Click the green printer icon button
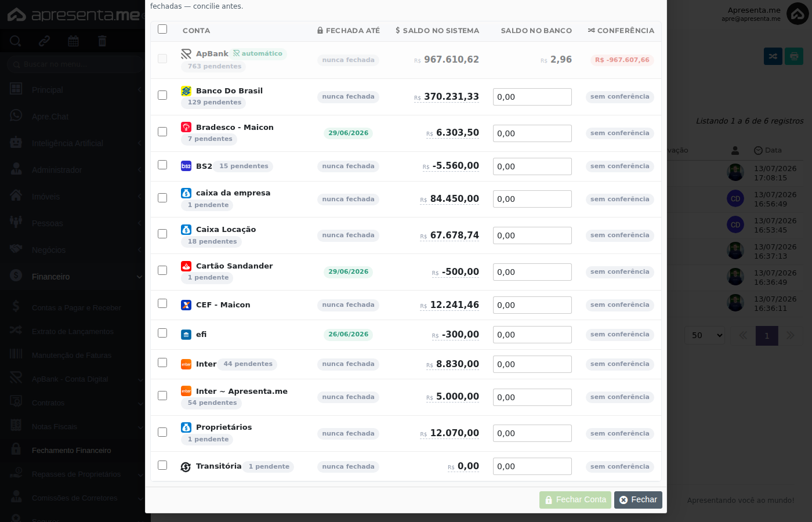 point(794,56)
